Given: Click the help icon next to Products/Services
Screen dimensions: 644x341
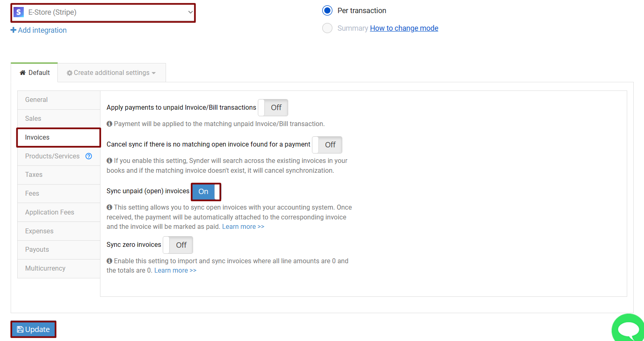Looking at the screenshot, I should point(89,156).
